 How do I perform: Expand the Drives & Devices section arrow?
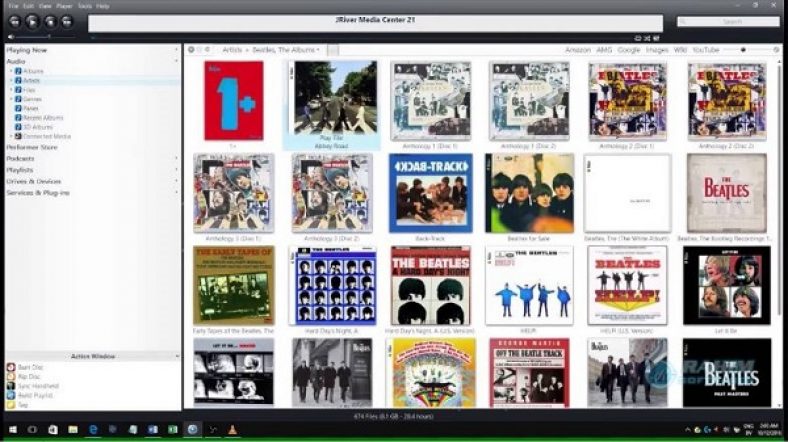(176, 181)
